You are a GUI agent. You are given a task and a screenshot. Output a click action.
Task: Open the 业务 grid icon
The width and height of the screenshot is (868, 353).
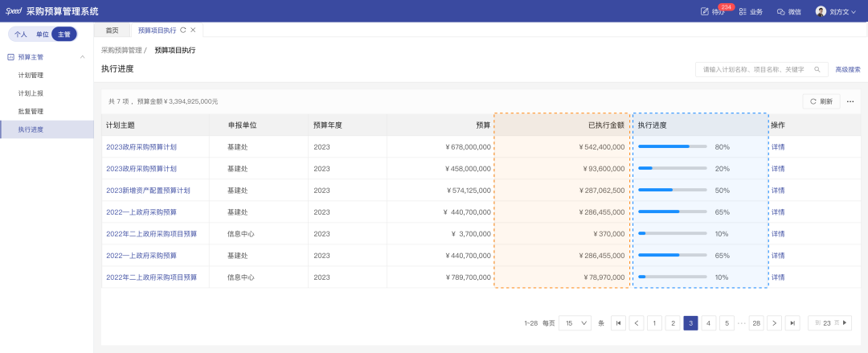(x=743, y=11)
